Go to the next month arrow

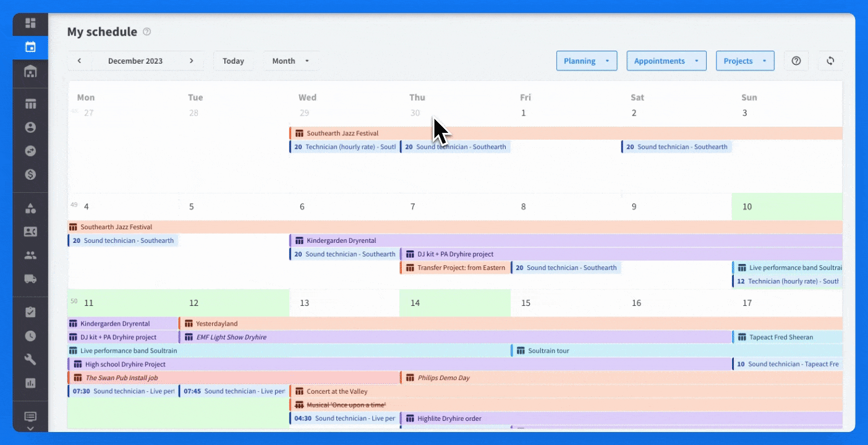[192, 61]
